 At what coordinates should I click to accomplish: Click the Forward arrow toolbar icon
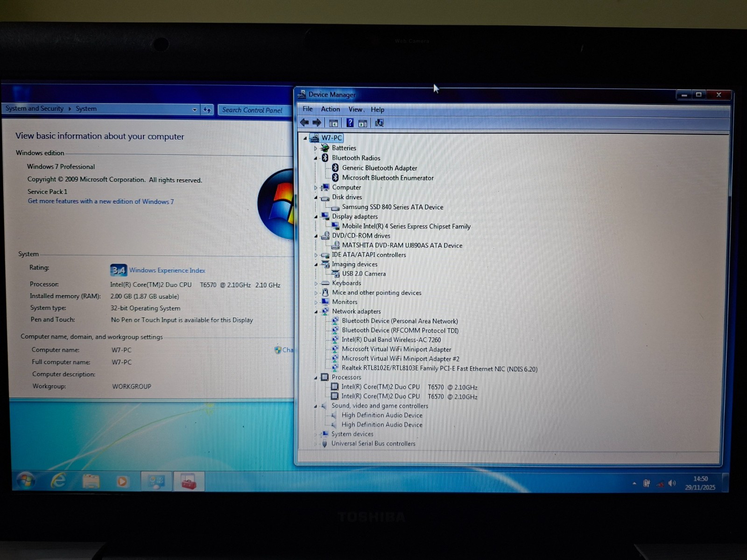pos(317,123)
